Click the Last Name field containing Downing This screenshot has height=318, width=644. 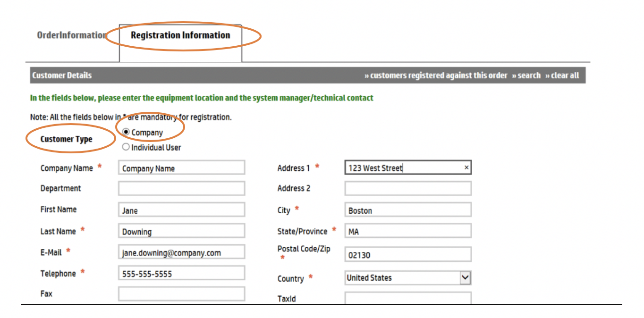182,231
